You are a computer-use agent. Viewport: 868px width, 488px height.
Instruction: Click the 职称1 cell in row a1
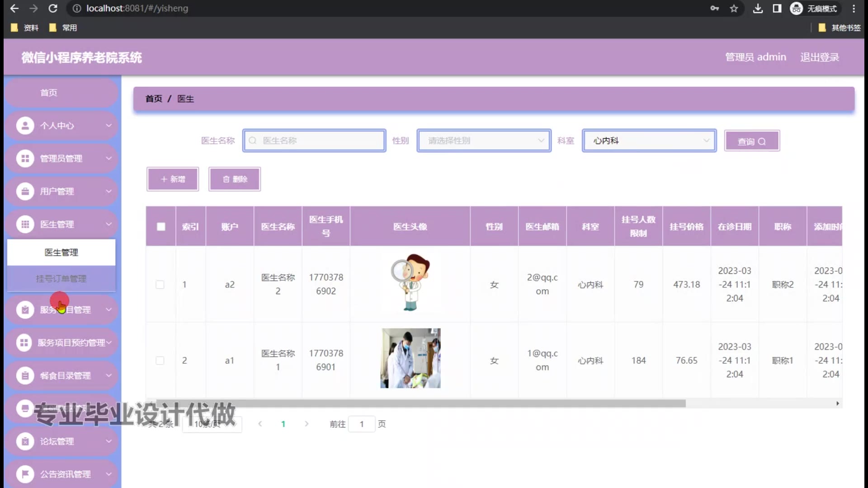783,360
